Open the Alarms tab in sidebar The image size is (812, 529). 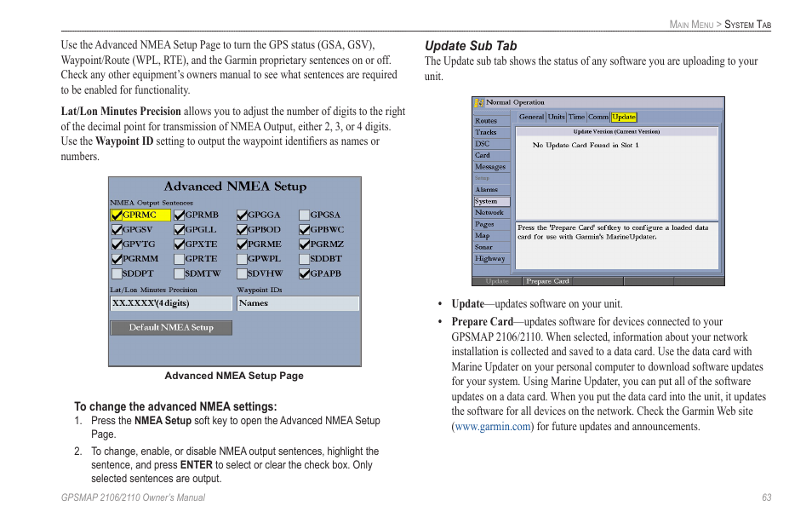point(491,190)
